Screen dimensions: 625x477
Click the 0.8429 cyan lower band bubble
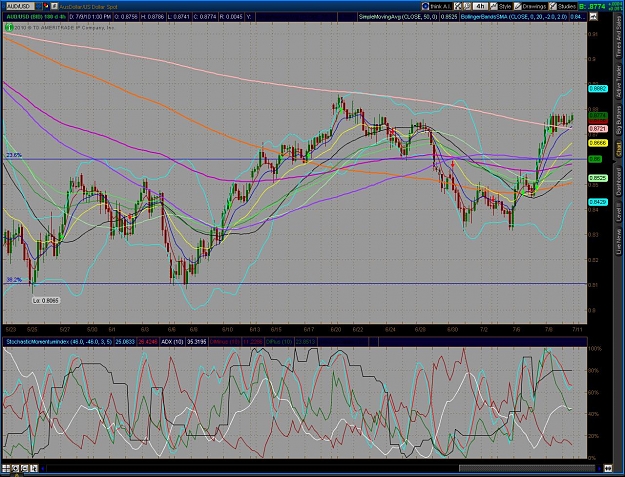598,202
